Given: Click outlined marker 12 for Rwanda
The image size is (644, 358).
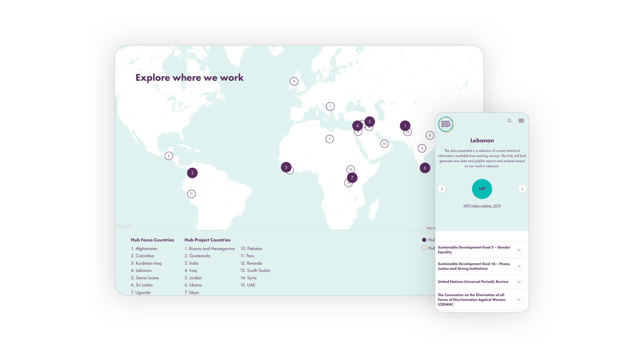Looking at the screenshot, I should (x=348, y=183).
